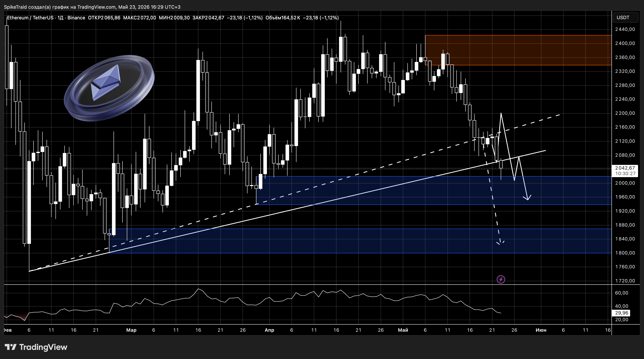Click the 2 440,00 price axis label
Screen dimensions: 644x359
[625, 29]
